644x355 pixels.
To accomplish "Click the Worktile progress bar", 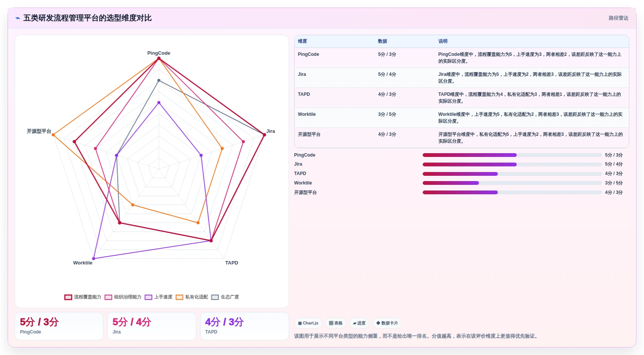I will [x=512, y=183].
